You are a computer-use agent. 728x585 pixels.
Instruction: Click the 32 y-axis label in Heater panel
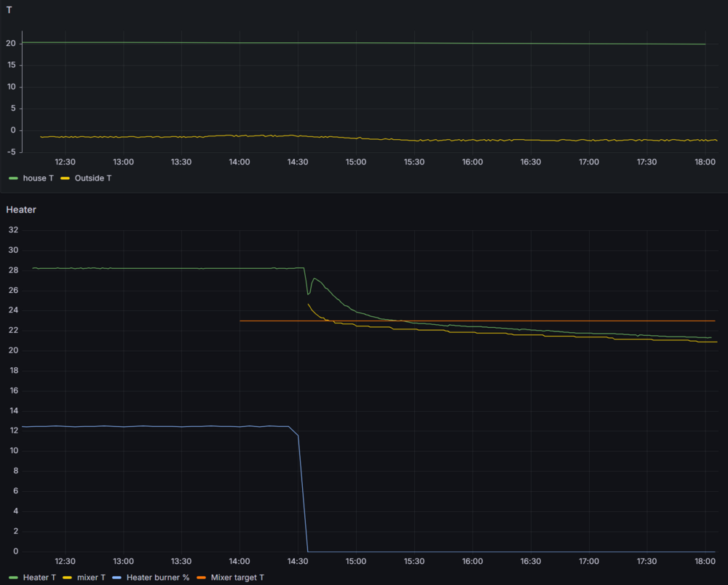point(12,230)
